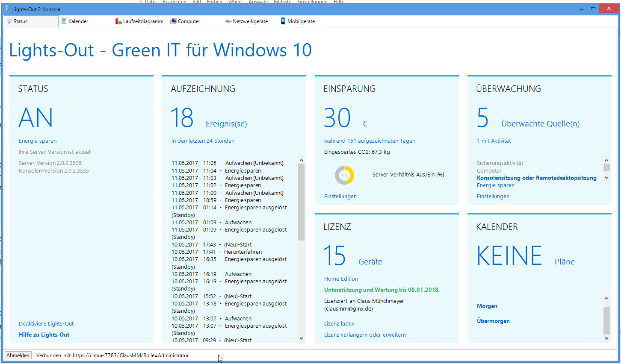Show the Netzwerkgeräte tab

[x=246, y=21]
